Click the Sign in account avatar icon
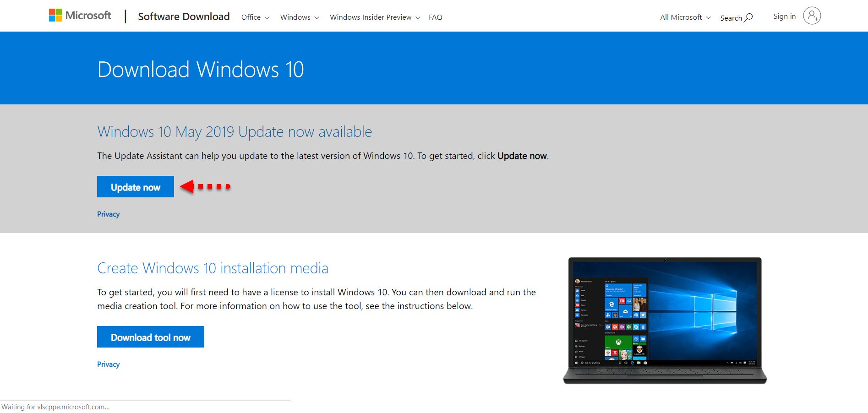This screenshot has height=413, width=868. [812, 16]
